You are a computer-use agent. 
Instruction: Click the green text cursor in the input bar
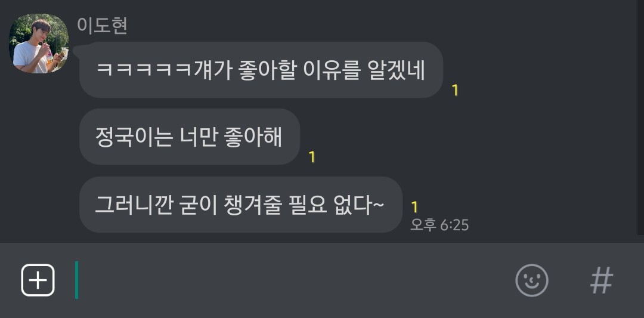pos(76,280)
